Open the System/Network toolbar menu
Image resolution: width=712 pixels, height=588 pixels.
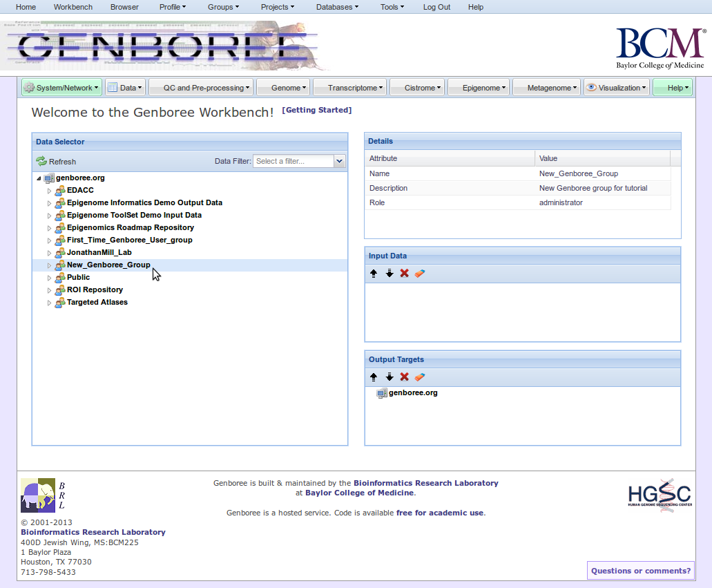coord(61,88)
